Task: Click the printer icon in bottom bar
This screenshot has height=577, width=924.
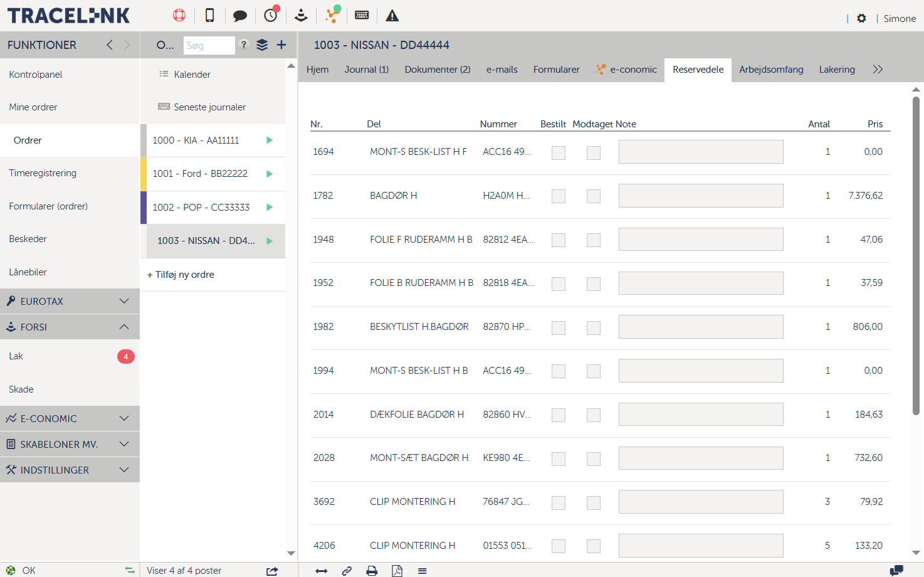Action: click(x=372, y=571)
